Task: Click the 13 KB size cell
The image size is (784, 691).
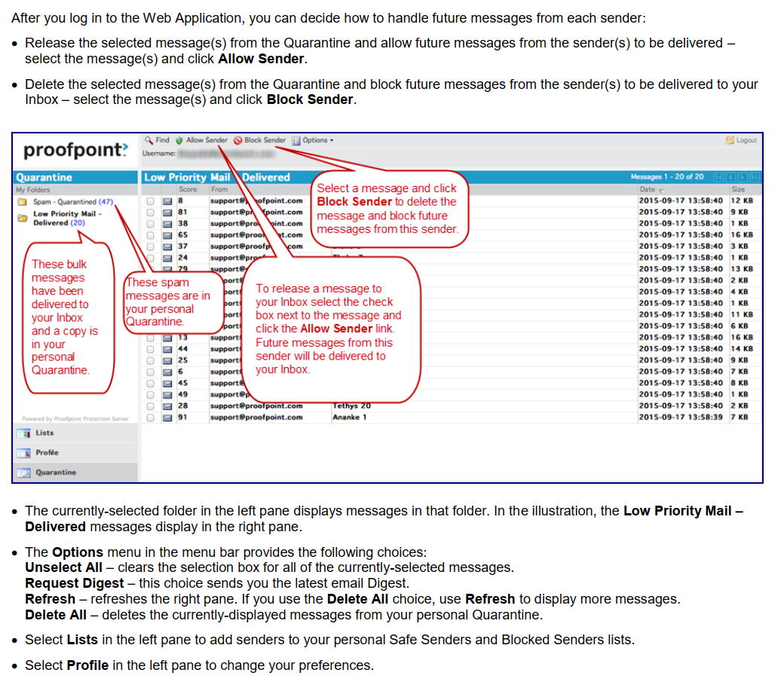Action: (x=742, y=269)
